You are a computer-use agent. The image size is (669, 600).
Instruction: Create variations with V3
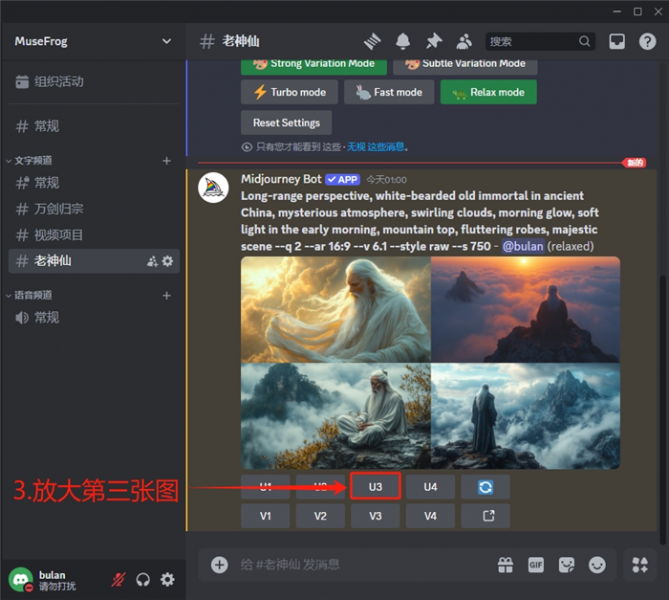click(375, 516)
